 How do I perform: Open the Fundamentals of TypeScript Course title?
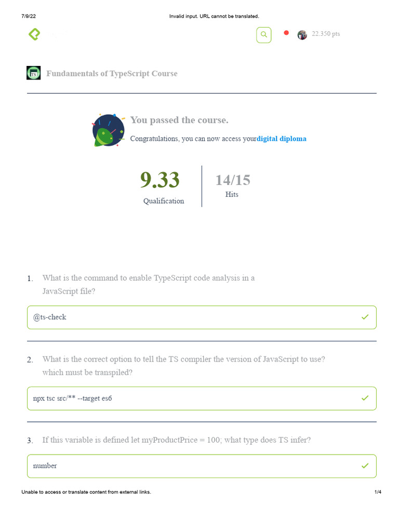[x=112, y=74]
